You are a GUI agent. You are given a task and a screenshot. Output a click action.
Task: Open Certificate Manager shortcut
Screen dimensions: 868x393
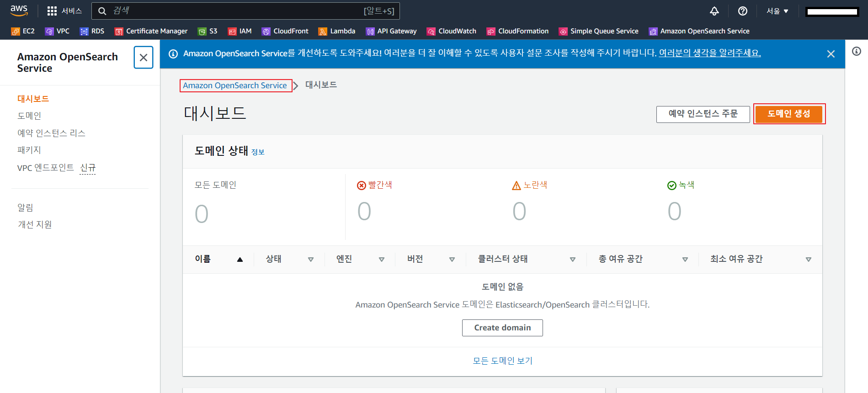151,31
